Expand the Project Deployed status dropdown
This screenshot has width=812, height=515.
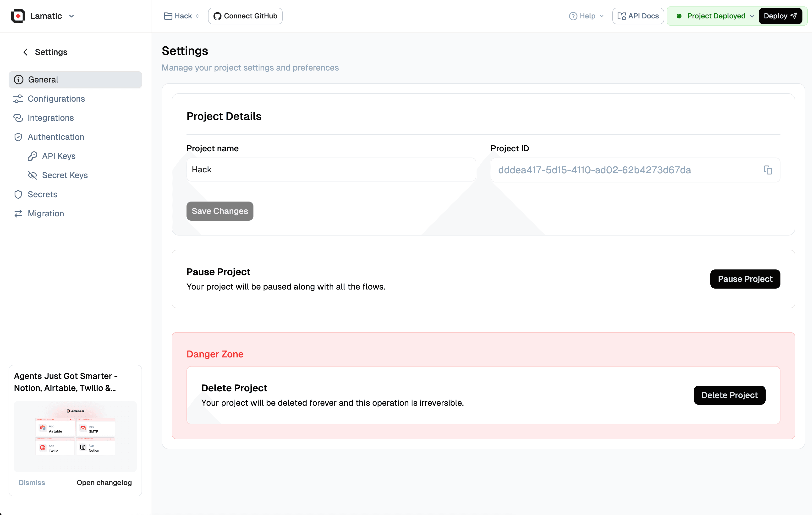click(752, 16)
